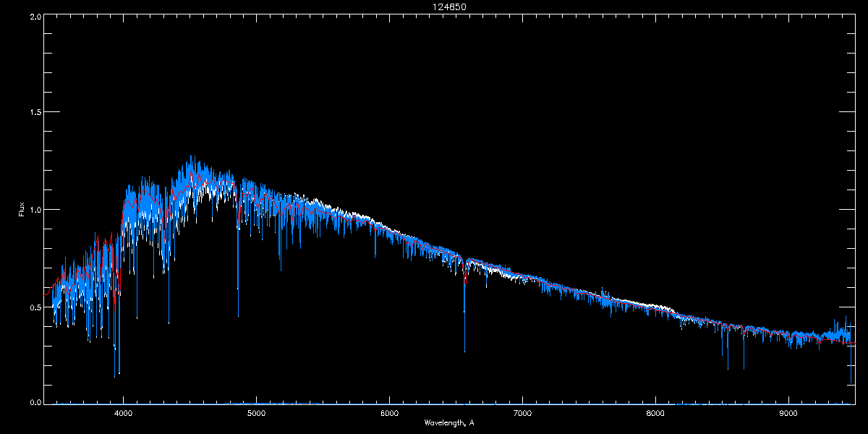Click the 0.5 tick label on y-axis
Viewport: 868px width, 434px height.
pos(35,307)
